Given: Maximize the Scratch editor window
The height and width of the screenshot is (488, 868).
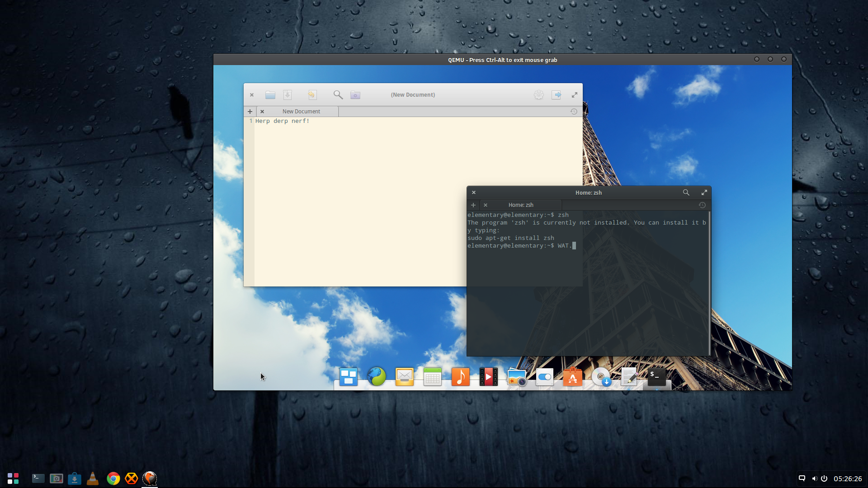Looking at the screenshot, I should (575, 95).
